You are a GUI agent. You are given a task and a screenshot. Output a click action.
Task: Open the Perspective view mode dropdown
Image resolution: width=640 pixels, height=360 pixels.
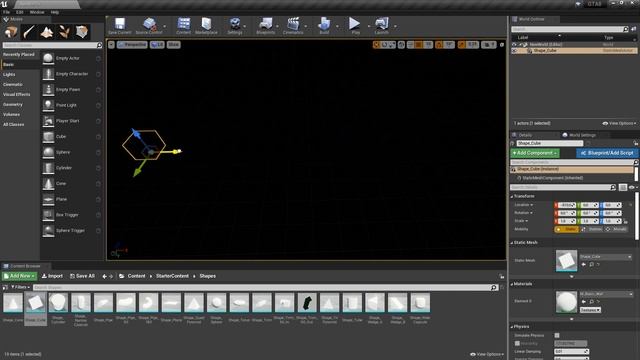click(x=132, y=44)
